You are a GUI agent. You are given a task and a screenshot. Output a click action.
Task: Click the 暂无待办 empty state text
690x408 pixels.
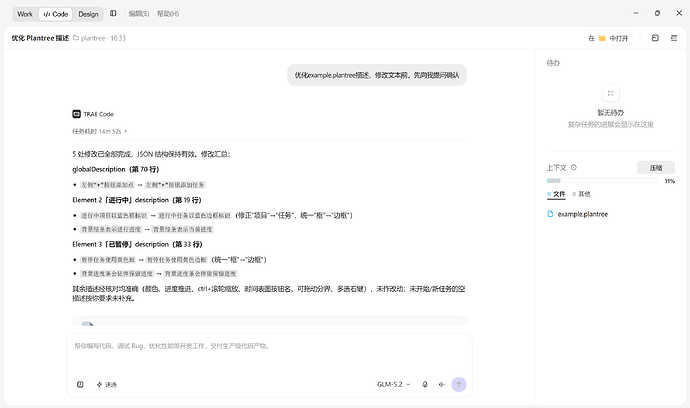[610, 112]
